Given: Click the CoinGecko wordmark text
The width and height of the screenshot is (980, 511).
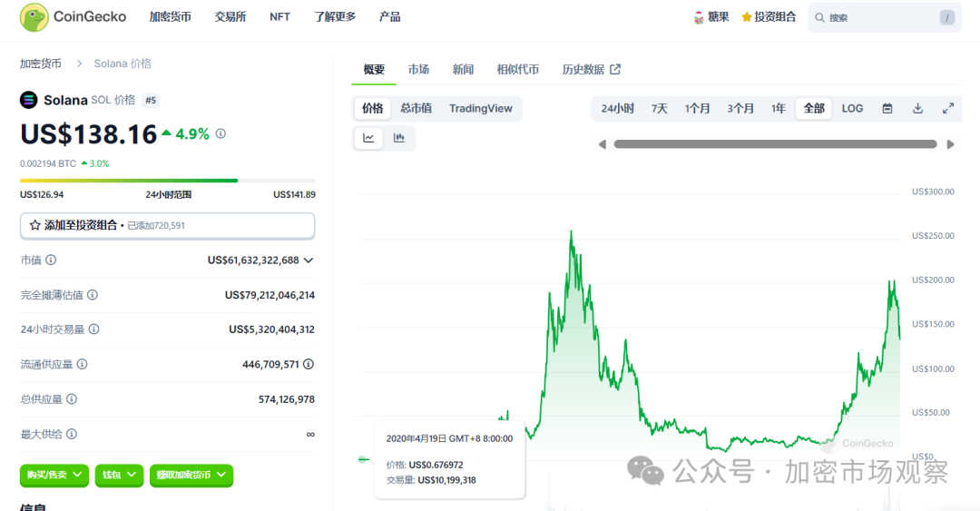Looking at the screenshot, I should coord(90,17).
